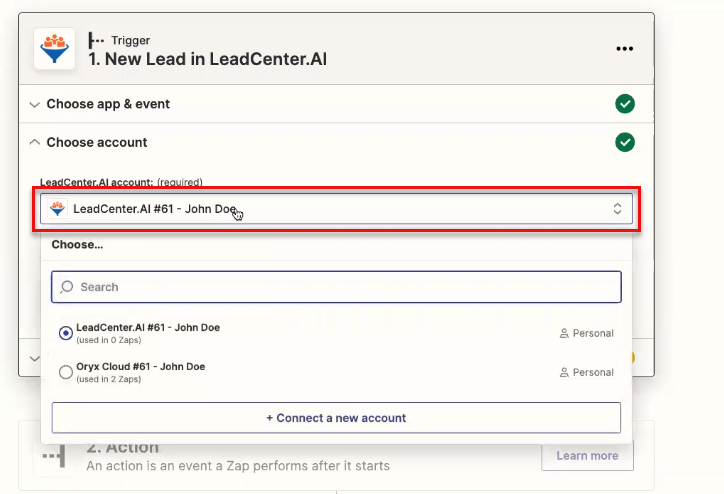Select LeadCenter.AI #61 - John Doe radio
This screenshot has height=494, width=724.
(66, 333)
